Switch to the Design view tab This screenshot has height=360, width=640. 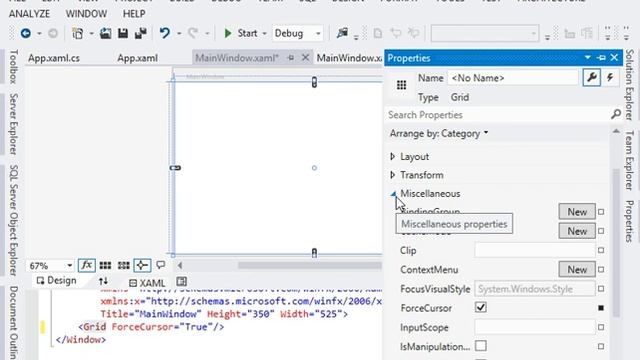coord(56,280)
